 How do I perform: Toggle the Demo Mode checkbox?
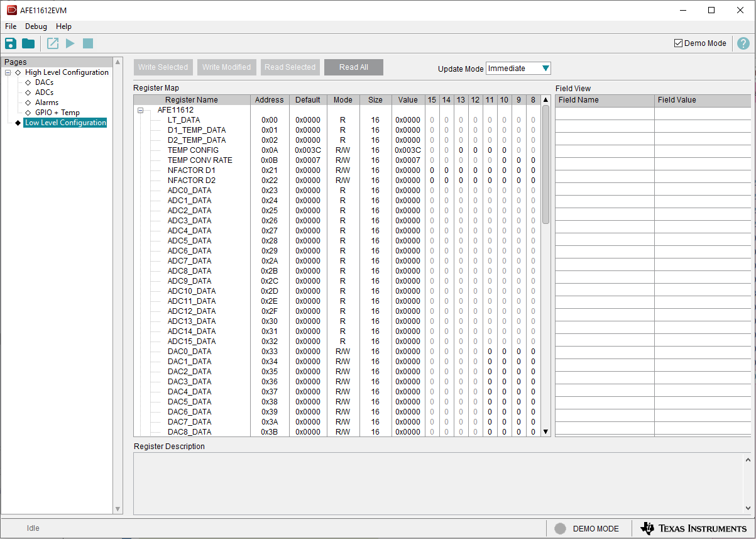[678, 43]
